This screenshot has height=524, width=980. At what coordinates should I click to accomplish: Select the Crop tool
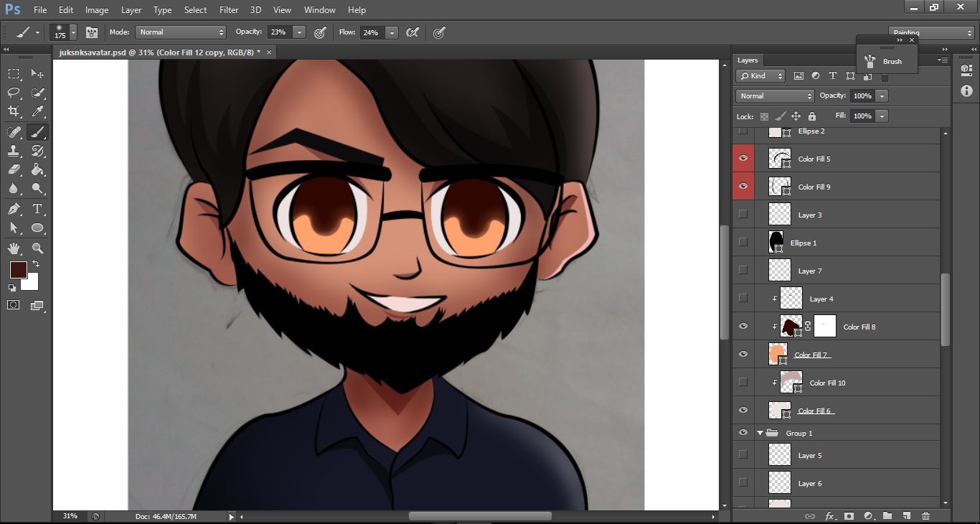[x=14, y=111]
